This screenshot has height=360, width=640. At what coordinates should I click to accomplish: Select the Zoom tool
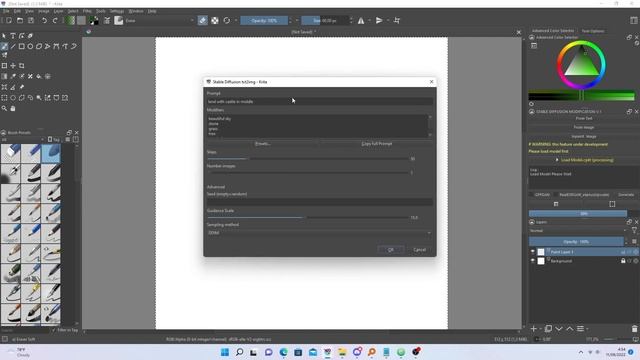[4, 109]
